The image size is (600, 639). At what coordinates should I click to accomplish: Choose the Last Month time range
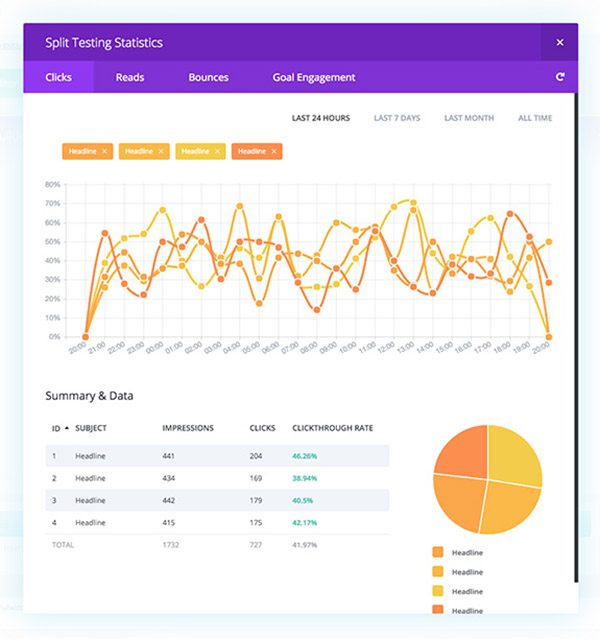click(x=469, y=118)
